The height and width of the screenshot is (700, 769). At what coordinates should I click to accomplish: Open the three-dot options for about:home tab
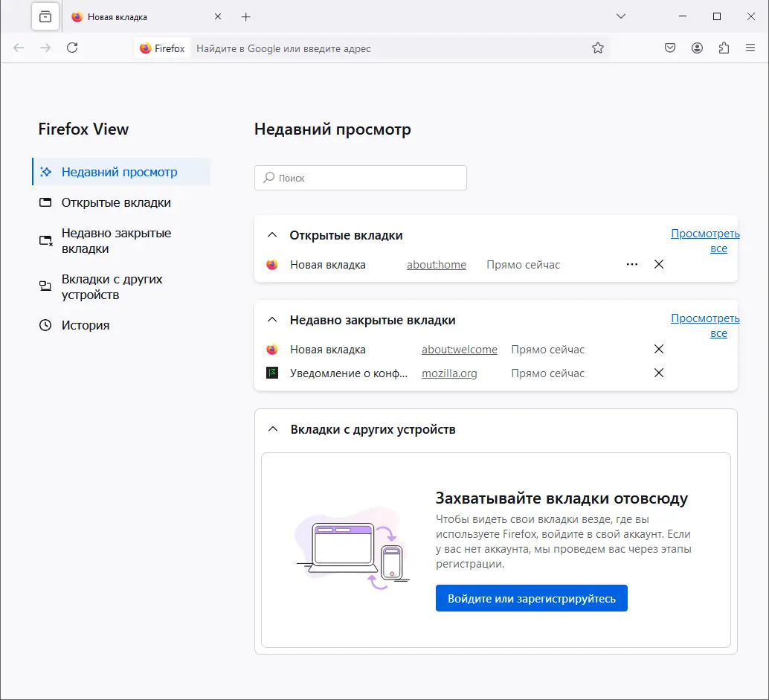pos(632,265)
